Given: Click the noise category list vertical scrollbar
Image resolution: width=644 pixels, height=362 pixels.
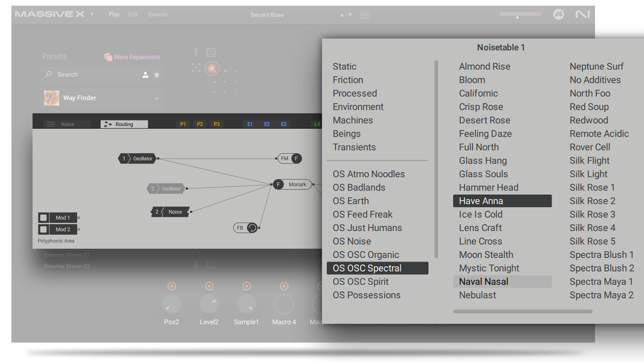Looking at the screenshot, I should tap(436, 159).
